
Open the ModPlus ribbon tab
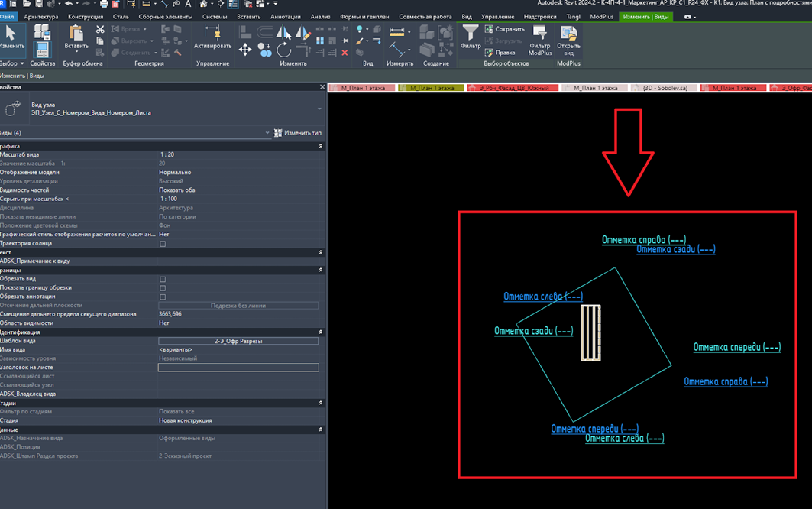pyautogui.click(x=601, y=17)
